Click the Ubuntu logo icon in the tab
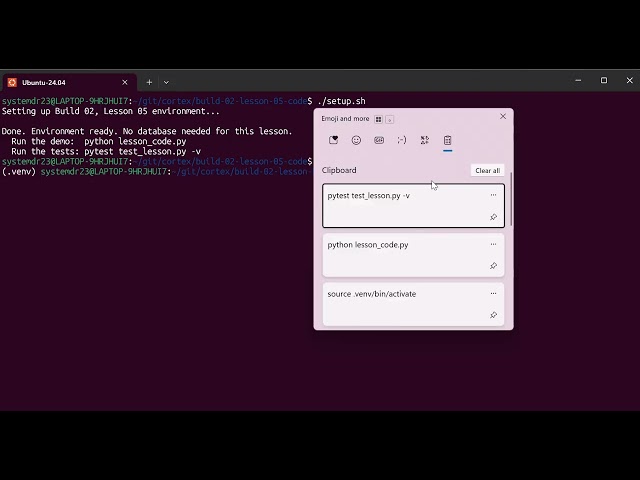The width and height of the screenshot is (640, 480). pos(12,82)
